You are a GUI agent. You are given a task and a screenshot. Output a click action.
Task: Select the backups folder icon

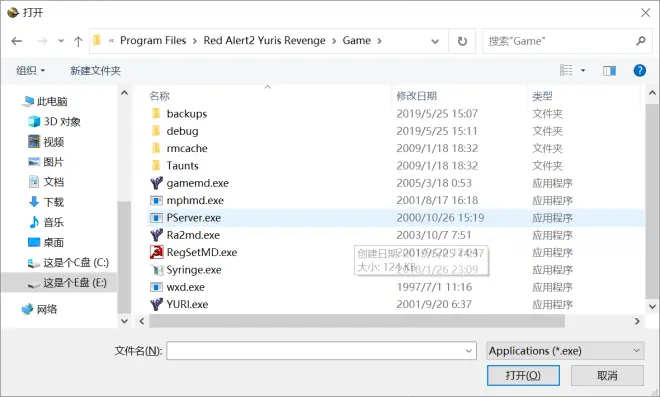coord(156,114)
